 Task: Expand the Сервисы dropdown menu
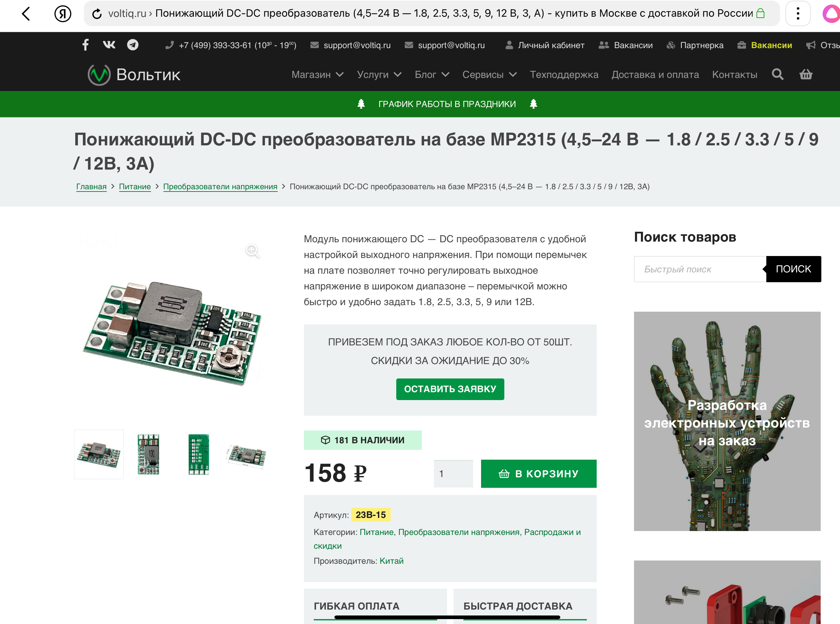pyautogui.click(x=489, y=74)
